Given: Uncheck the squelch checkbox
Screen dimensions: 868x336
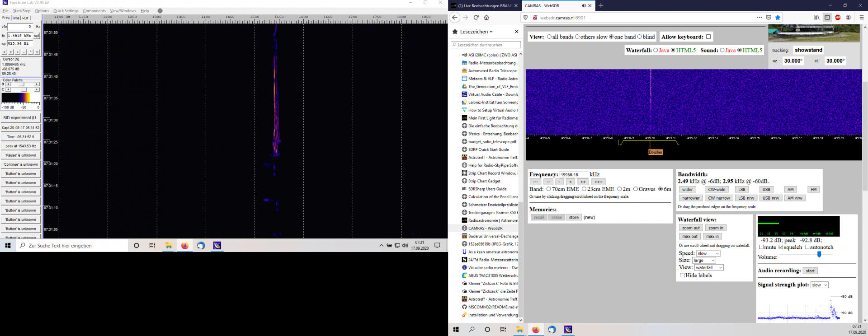Looking at the screenshot, I should pyautogui.click(x=781, y=247).
